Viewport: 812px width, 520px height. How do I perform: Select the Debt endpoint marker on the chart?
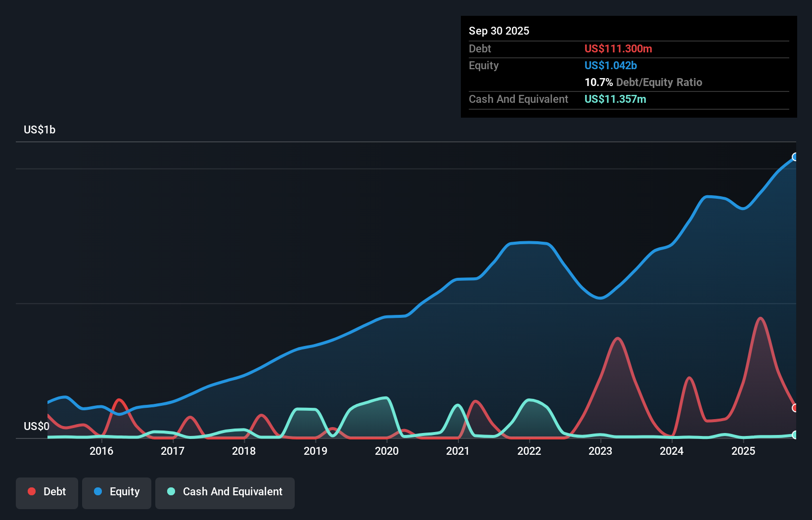(795, 408)
